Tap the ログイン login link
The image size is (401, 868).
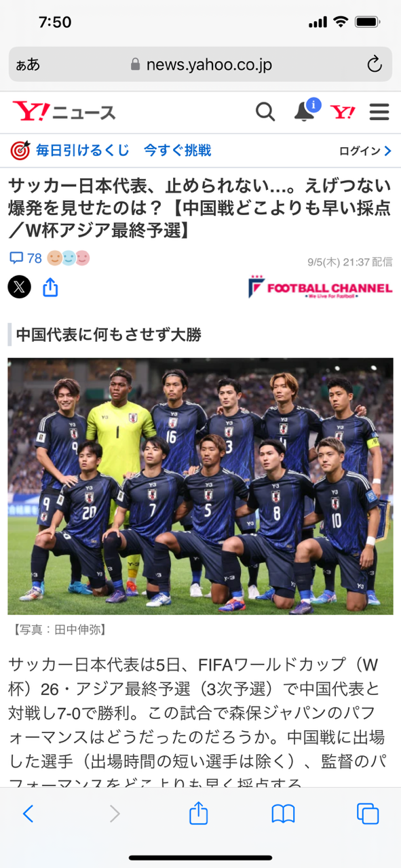coord(365,151)
